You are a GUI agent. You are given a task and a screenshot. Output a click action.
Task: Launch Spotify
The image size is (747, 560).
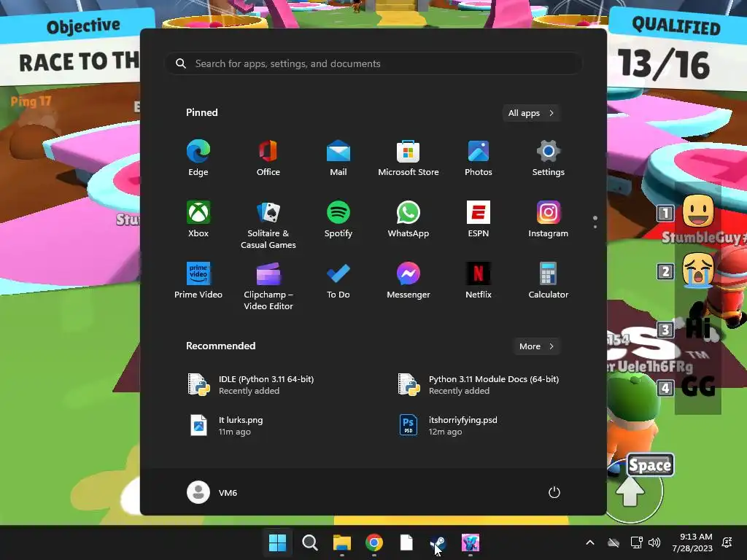[x=338, y=219]
